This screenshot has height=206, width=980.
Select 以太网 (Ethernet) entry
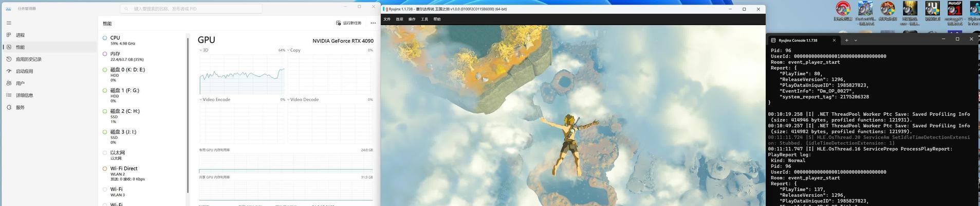[142, 155]
